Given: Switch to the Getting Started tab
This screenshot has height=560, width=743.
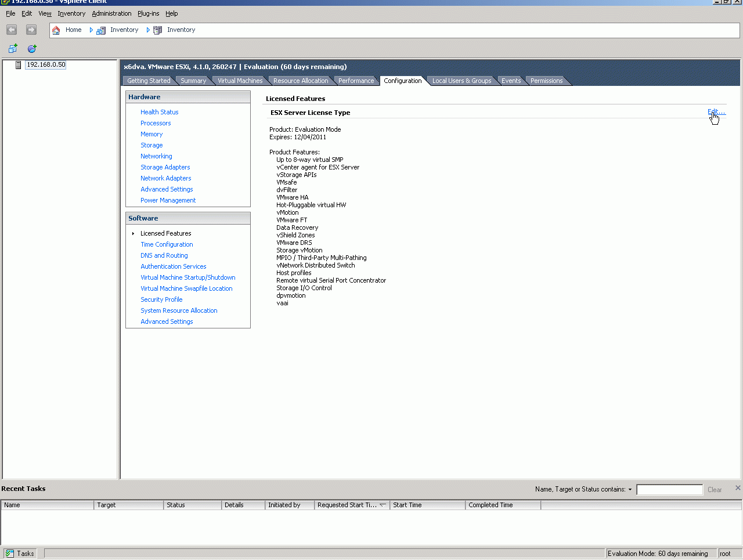Looking at the screenshot, I should pyautogui.click(x=149, y=81).
